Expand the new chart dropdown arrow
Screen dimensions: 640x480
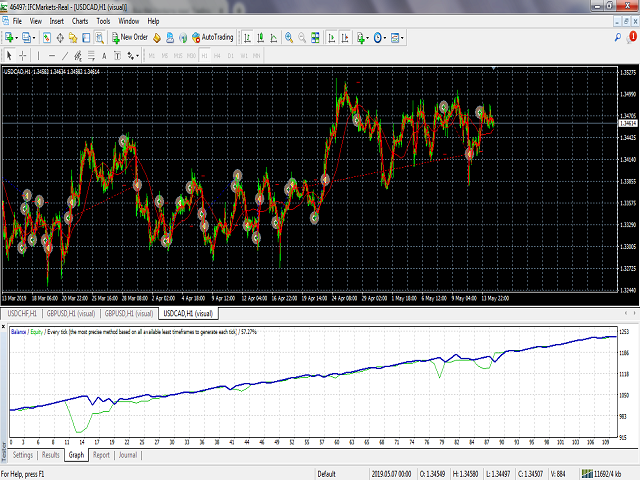(16, 38)
